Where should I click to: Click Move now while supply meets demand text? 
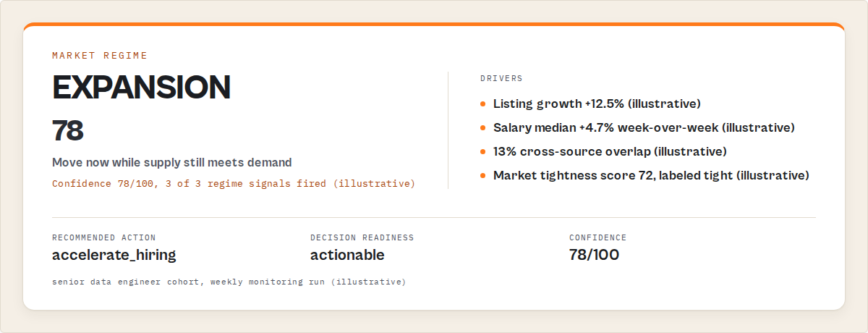point(172,162)
